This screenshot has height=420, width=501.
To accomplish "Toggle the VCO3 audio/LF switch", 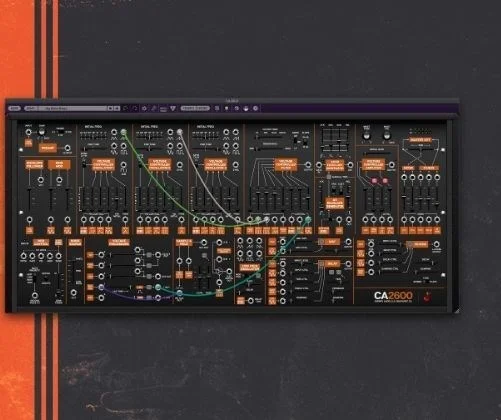I will click(x=196, y=164).
